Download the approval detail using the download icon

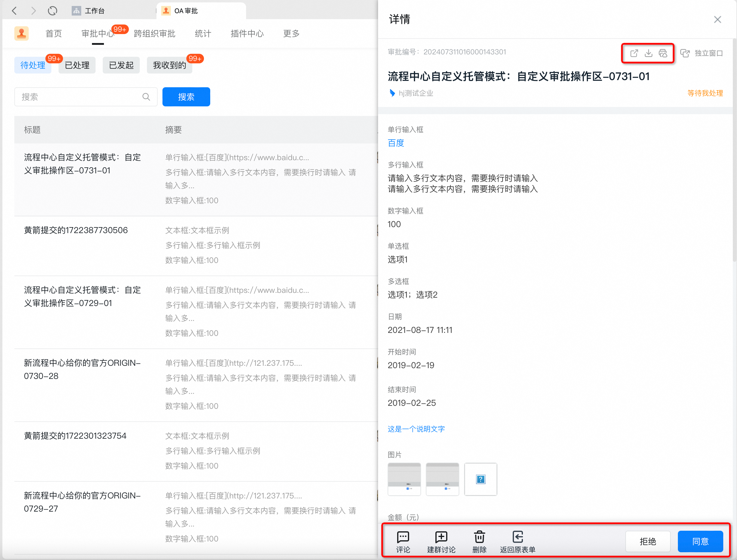pos(648,53)
